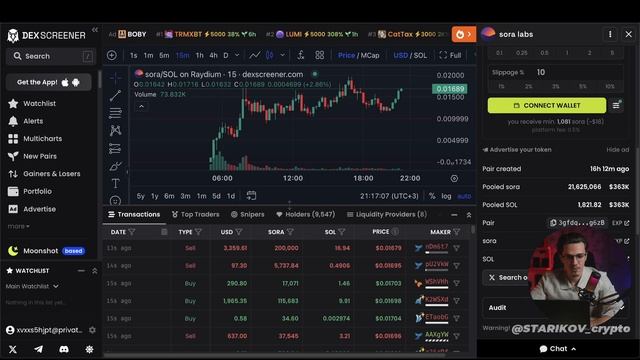Viewport: 640px width, 360px height.
Task: Click the Get the App! button
Action: (x=49, y=82)
